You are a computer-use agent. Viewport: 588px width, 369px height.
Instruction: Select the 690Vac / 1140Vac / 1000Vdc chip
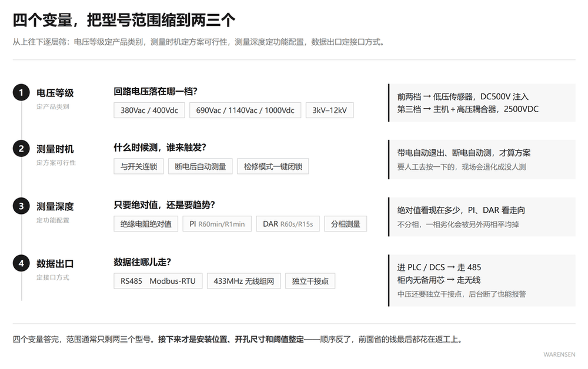pyautogui.click(x=245, y=110)
